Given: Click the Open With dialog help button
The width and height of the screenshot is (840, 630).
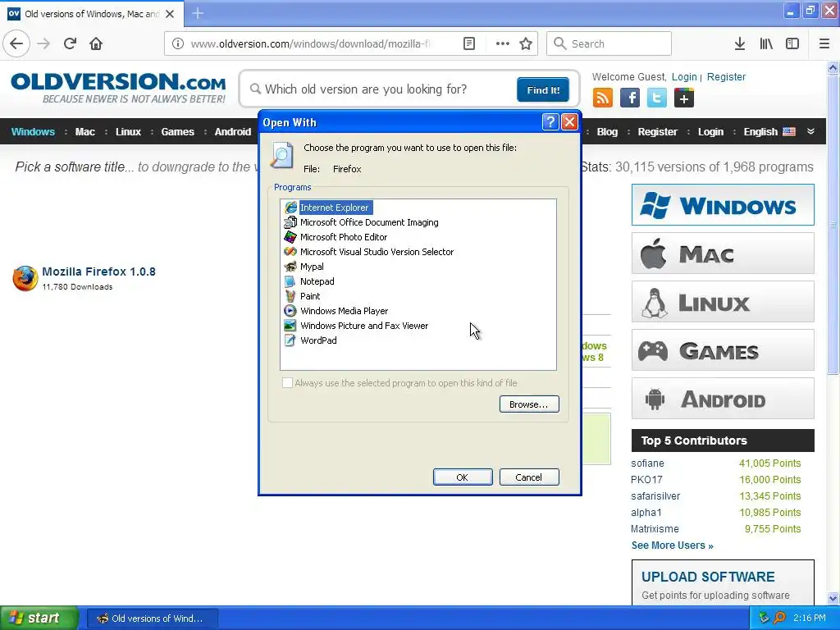Looking at the screenshot, I should click(550, 122).
